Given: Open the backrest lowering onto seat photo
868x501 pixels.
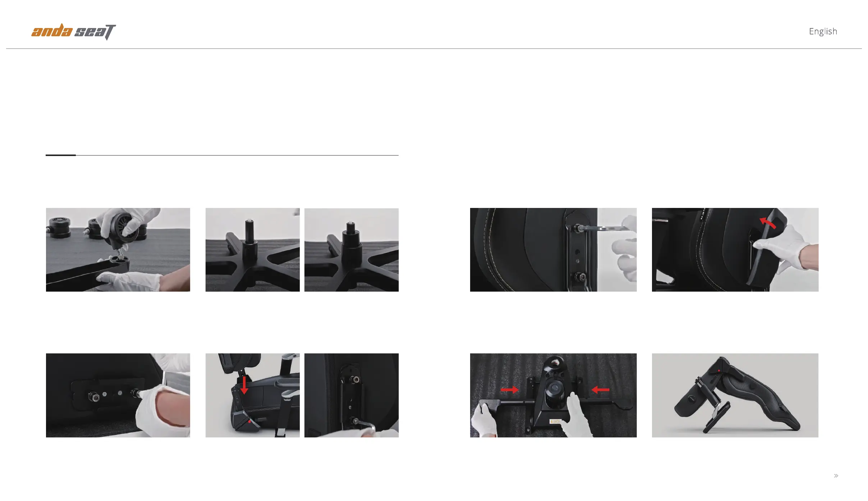Looking at the screenshot, I should pos(252,395).
